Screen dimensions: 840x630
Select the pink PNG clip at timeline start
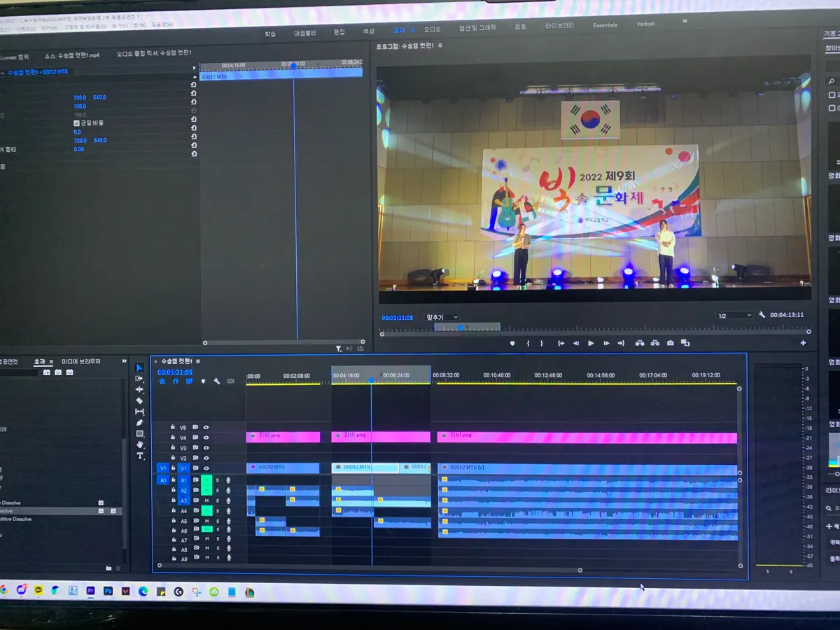[x=283, y=437]
